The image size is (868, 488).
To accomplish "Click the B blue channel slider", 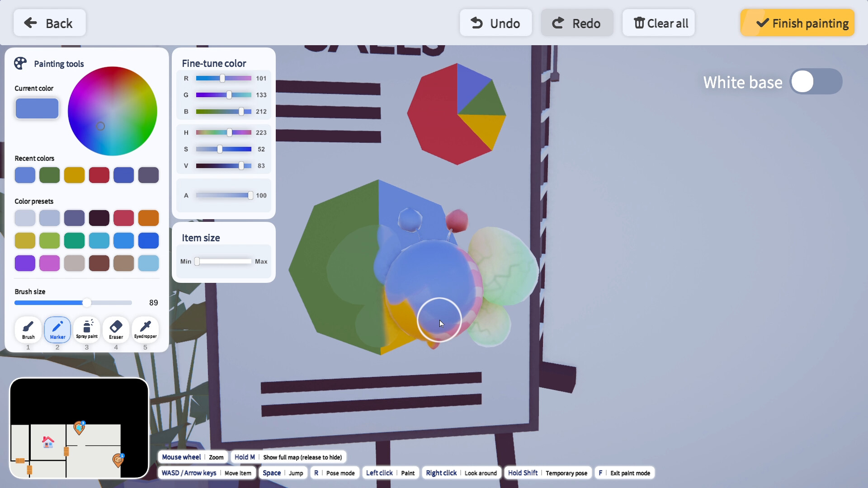I will (x=223, y=112).
